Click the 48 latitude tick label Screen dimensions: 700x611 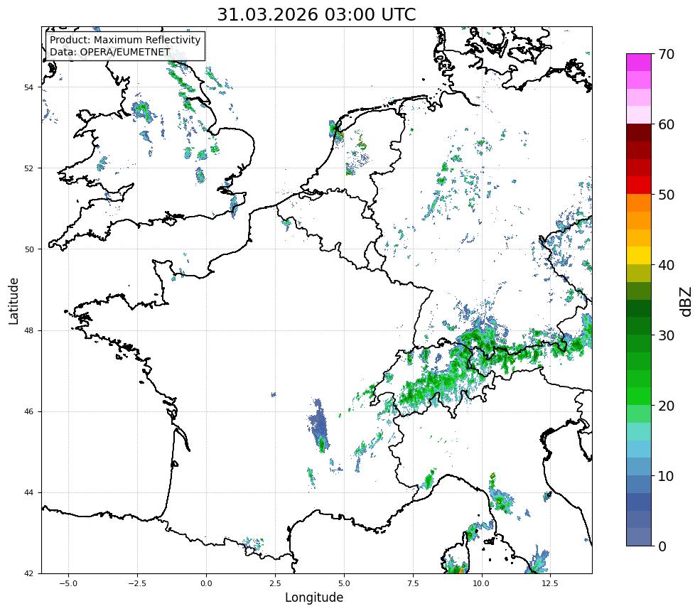28,331
